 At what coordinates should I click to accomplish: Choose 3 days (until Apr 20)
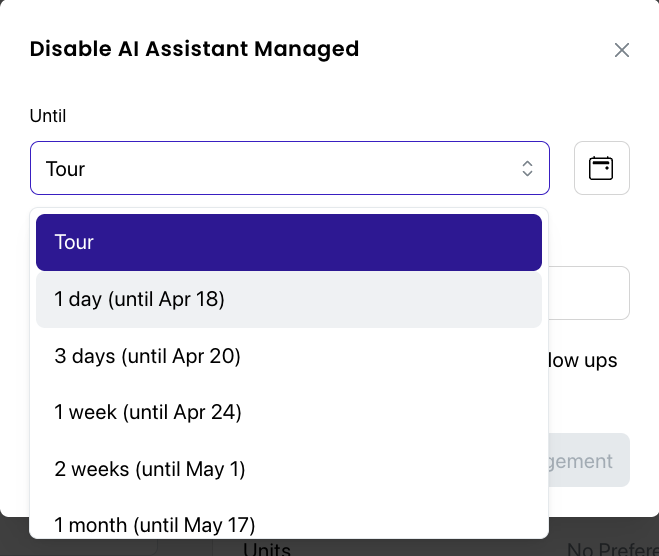tap(289, 356)
